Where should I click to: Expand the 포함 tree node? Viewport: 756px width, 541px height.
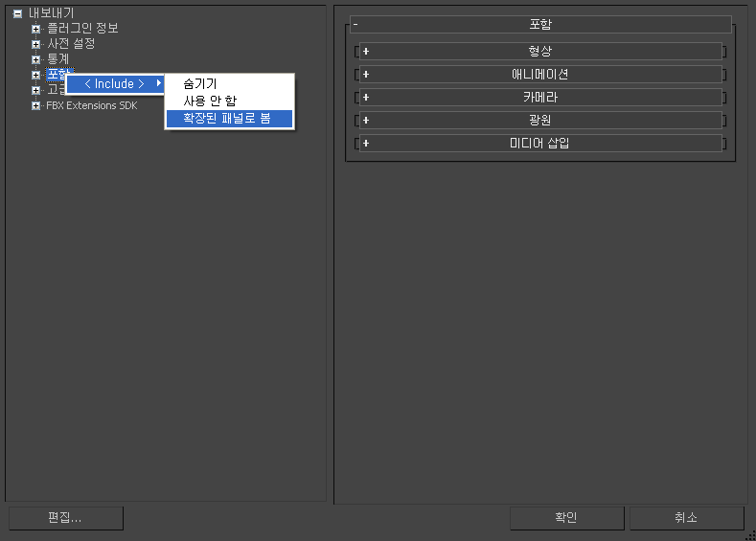(35, 75)
